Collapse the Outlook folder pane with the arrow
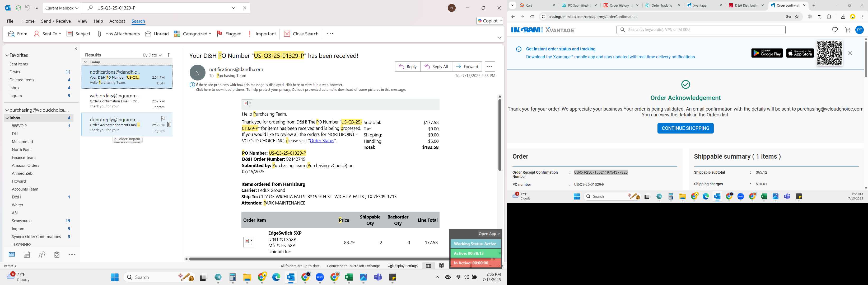Viewport: 868px width, 285px height. coord(76,49)
